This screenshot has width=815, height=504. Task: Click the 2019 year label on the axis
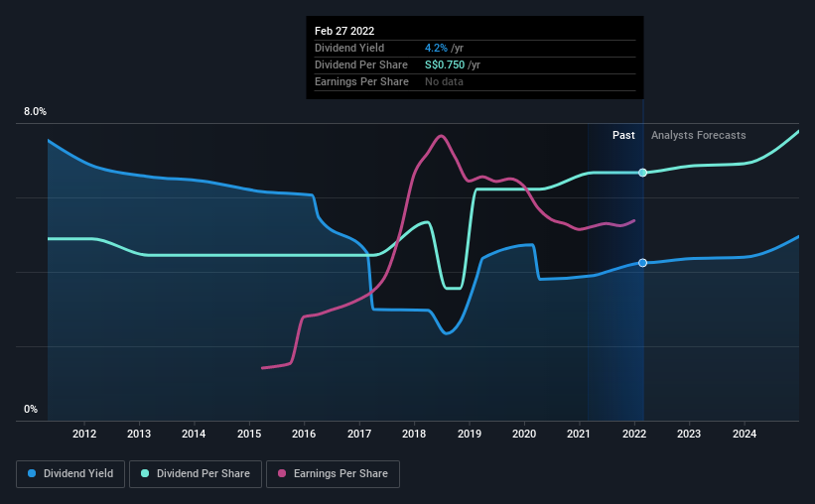coord(470,434)
